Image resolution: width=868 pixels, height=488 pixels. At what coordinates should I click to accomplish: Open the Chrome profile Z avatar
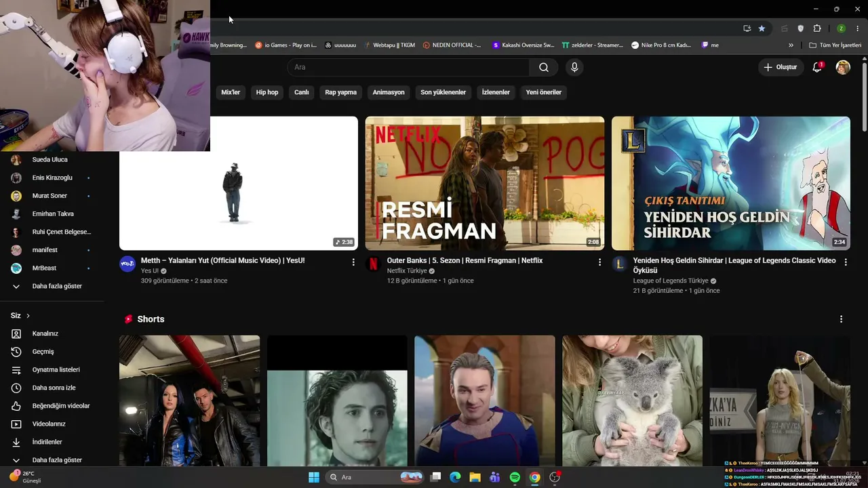[x=841, y=28]
